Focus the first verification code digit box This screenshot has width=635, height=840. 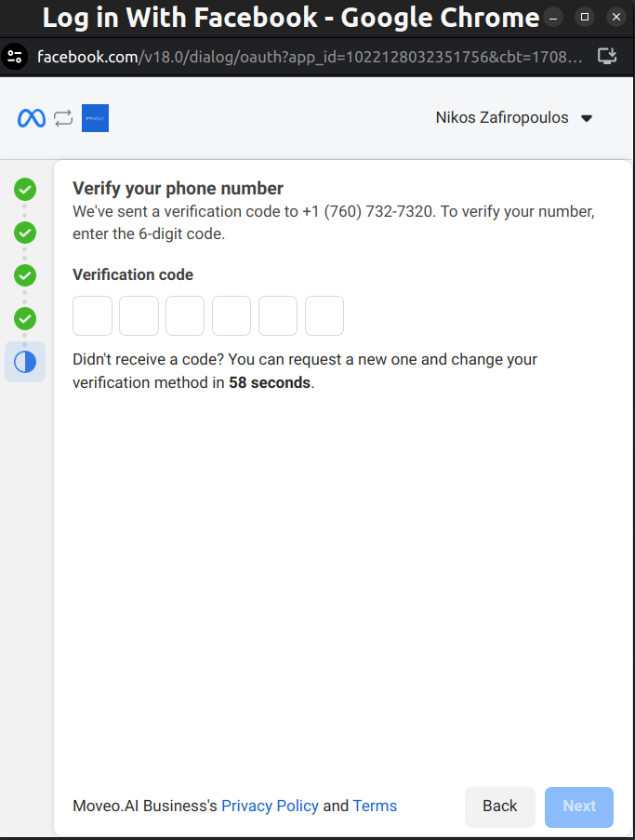(x=93, y=315)
